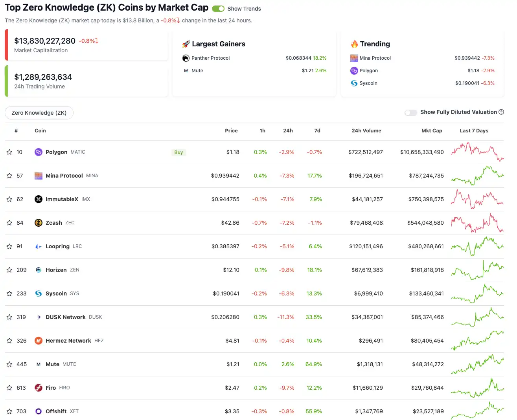517x420 pixels.
Task: Click the Polygon logo in Trending
Action: [354, 71]
